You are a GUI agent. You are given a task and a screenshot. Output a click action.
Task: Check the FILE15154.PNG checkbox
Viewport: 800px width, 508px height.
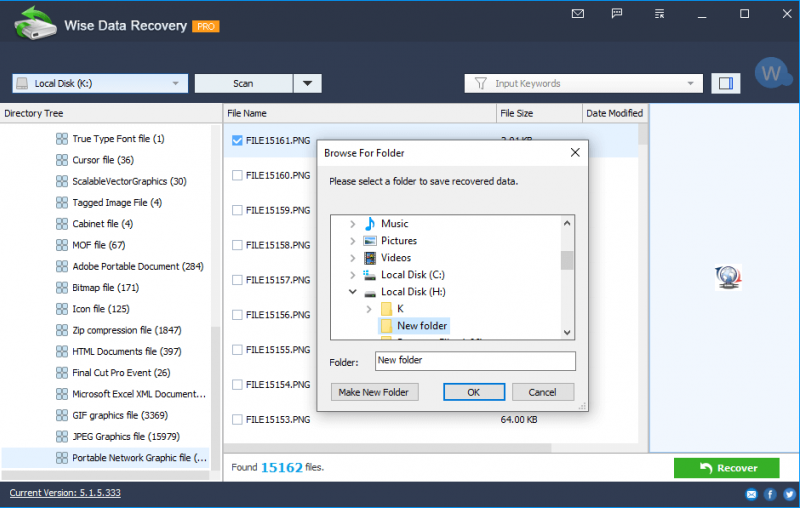pos(237,385)
